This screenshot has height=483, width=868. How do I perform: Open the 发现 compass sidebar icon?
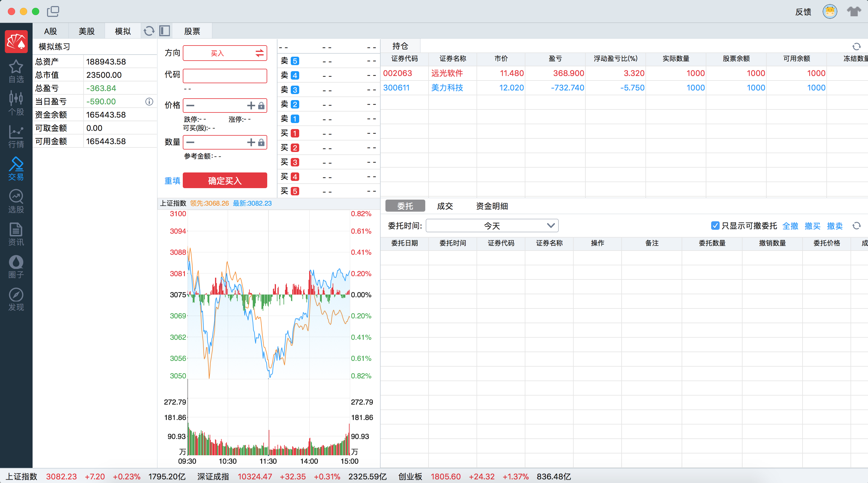[x=16, y=299]
